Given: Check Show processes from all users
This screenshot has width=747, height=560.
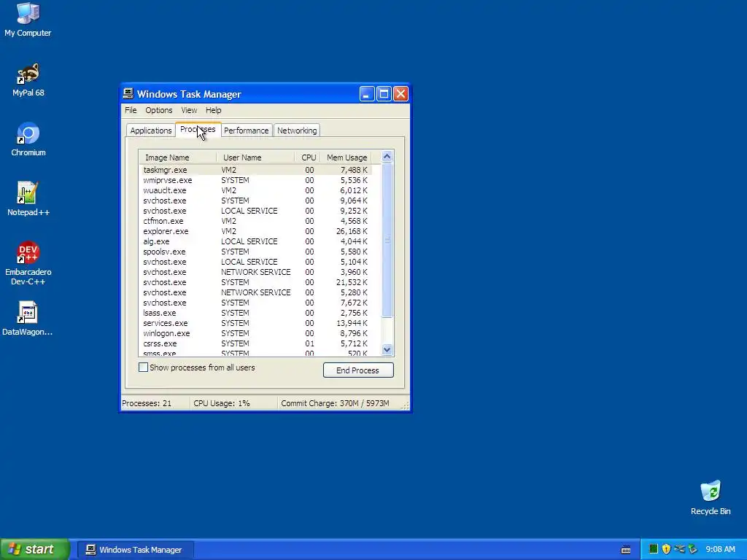Looking at the screenshot, I should (143, 367).
